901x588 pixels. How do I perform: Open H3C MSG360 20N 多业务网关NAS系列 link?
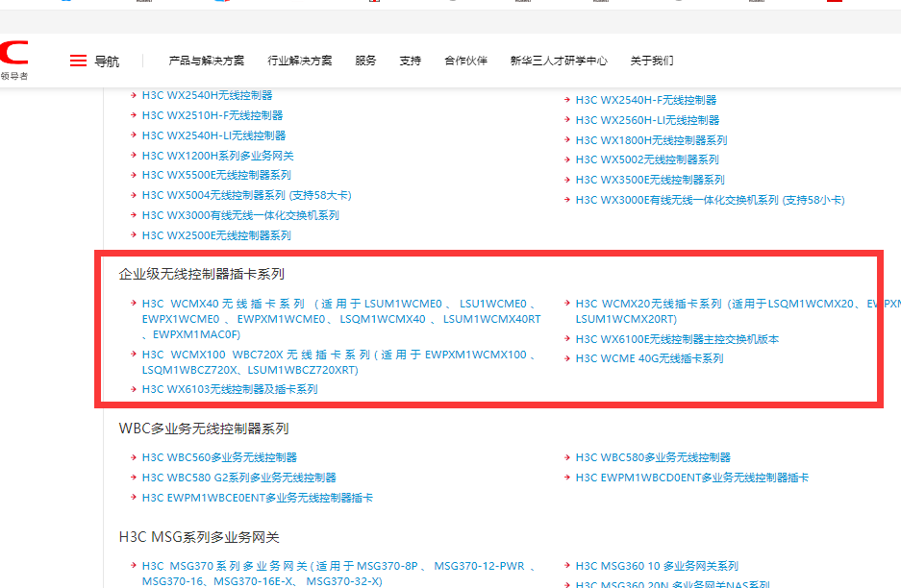pyautogui.click(x=673, y=584)
